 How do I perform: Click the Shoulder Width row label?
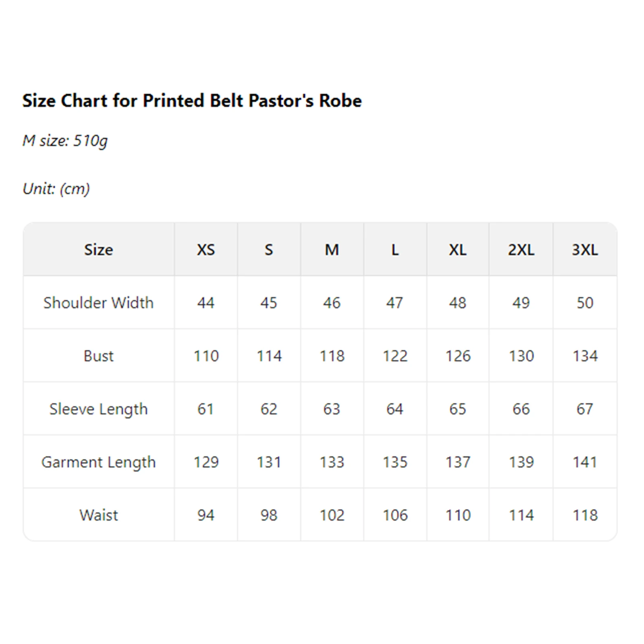[99, 303]
